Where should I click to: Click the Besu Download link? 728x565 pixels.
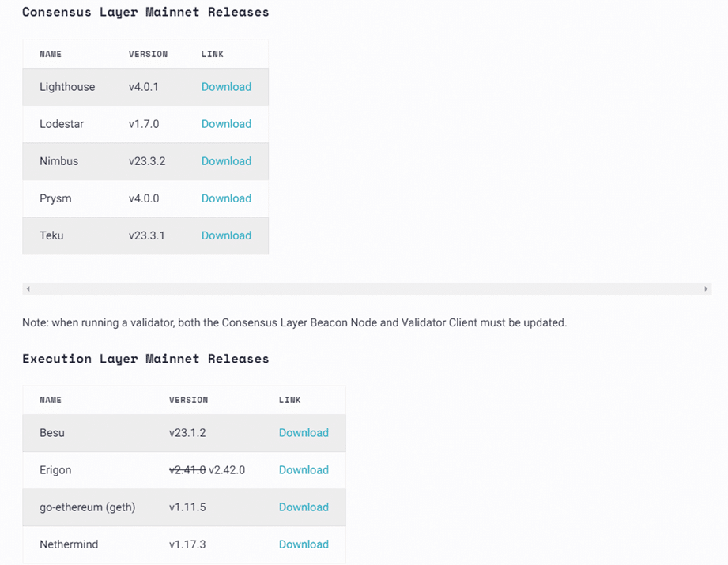click(x=304, y=433)
